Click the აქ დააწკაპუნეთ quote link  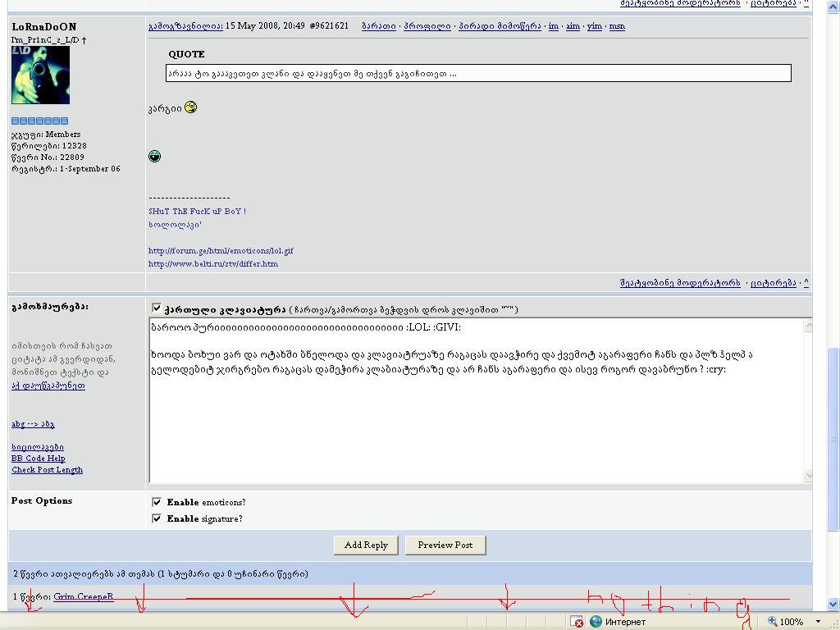tap(48, 386)
